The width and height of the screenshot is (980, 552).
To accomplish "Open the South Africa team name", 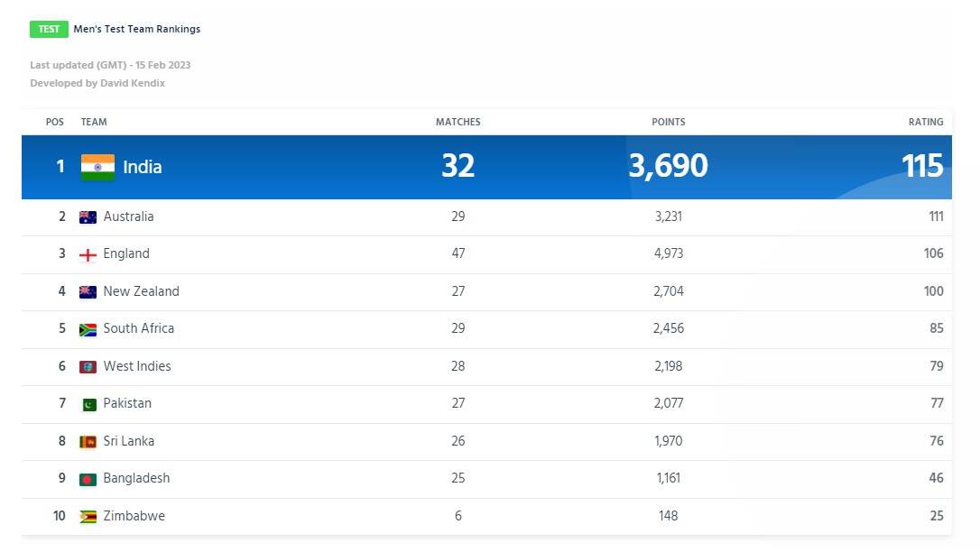I will (139, 328).
